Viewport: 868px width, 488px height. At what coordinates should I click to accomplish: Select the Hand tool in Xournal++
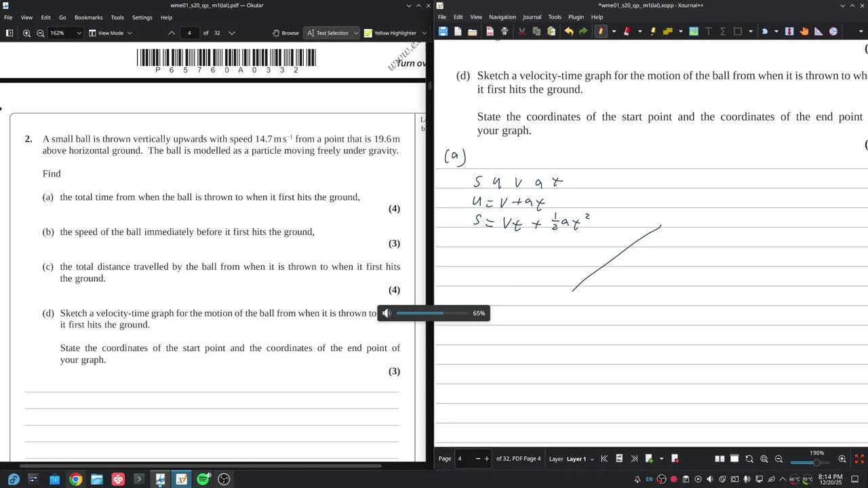tap(804, 31)
